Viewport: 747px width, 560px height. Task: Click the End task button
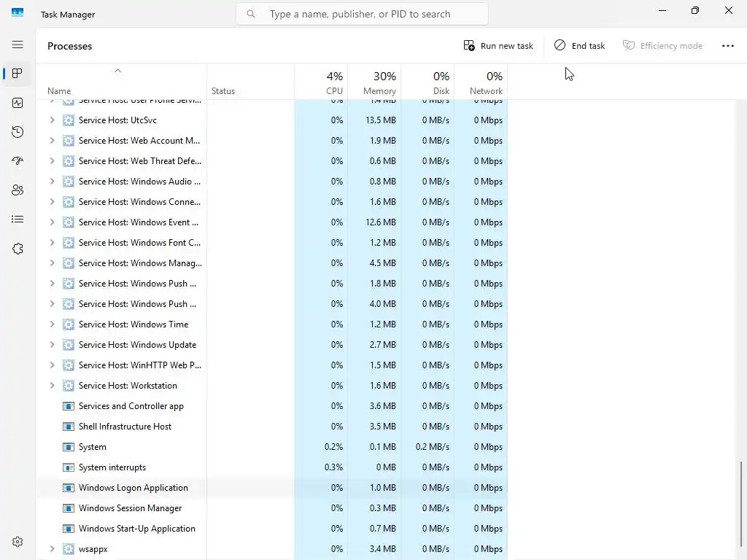click(579, 46)
